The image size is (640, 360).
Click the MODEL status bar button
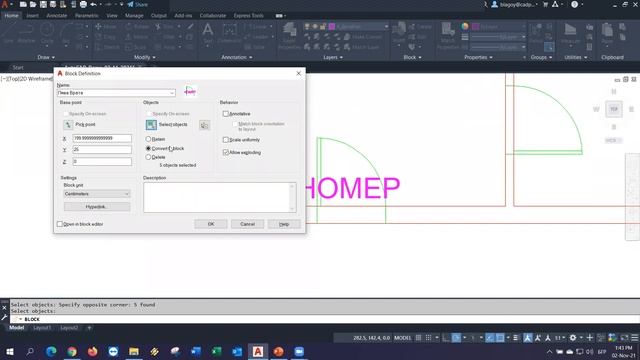402,338
